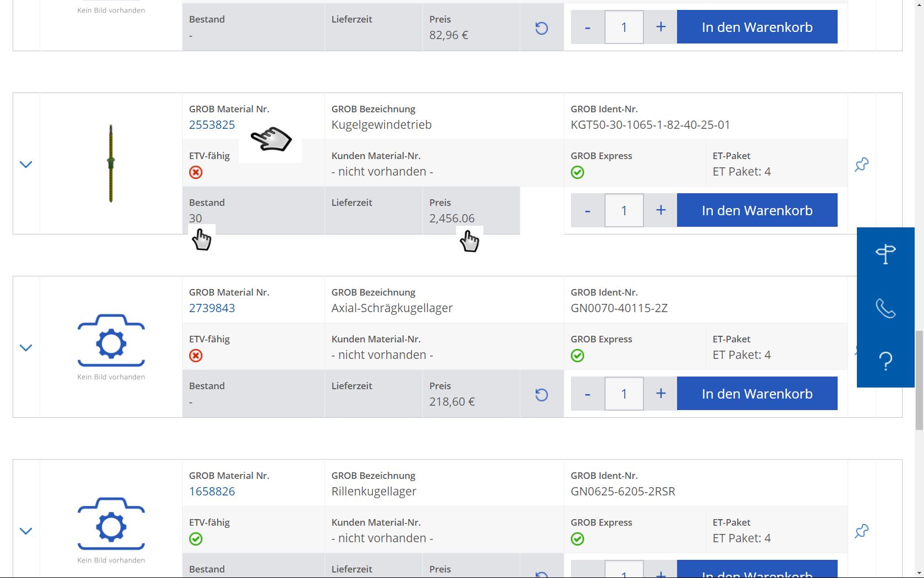Add Axial-Schrägkugellager to the Warenkorb
This screenshot has width=924, height=578.
pyautogui.click(x=757, y=393)
